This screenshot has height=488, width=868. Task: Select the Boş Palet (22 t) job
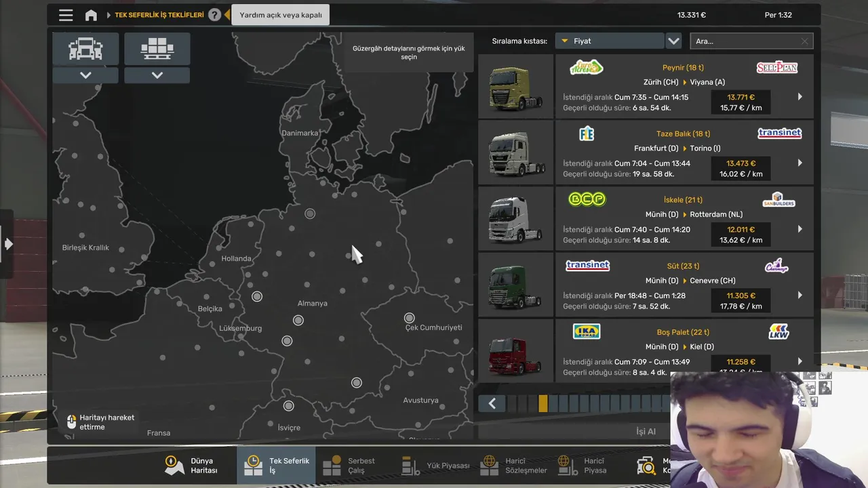coord(684,350)
